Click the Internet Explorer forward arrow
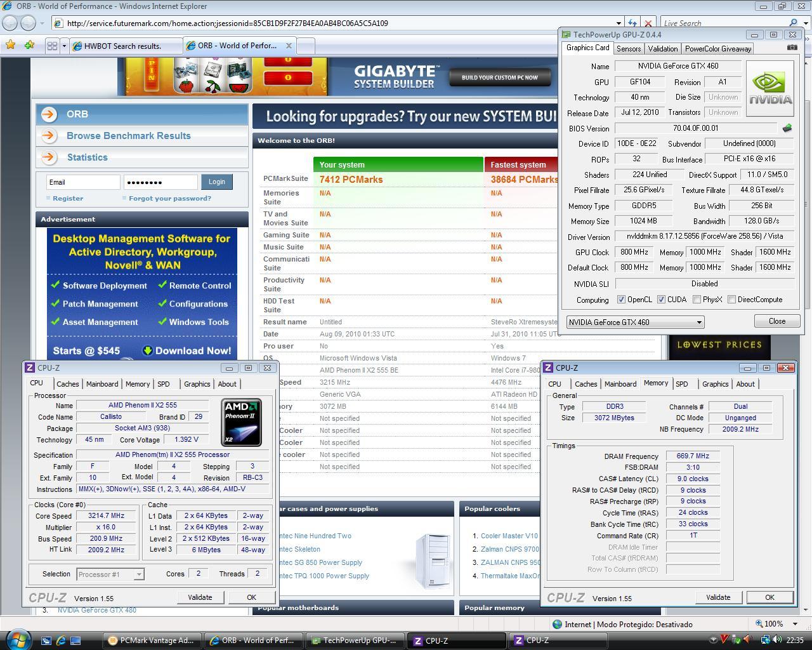Image resolution: width=812 pixels, height=650 pixels. 29,23
